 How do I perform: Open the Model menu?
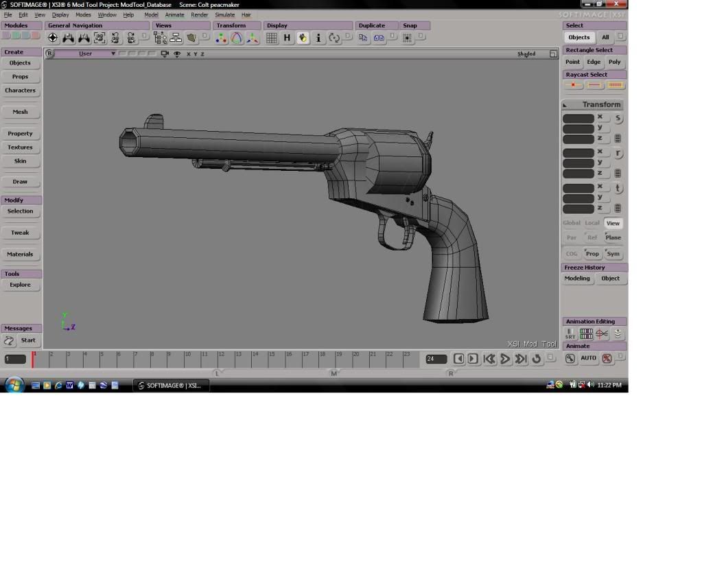pyautogui.click(x=152, y=15)
